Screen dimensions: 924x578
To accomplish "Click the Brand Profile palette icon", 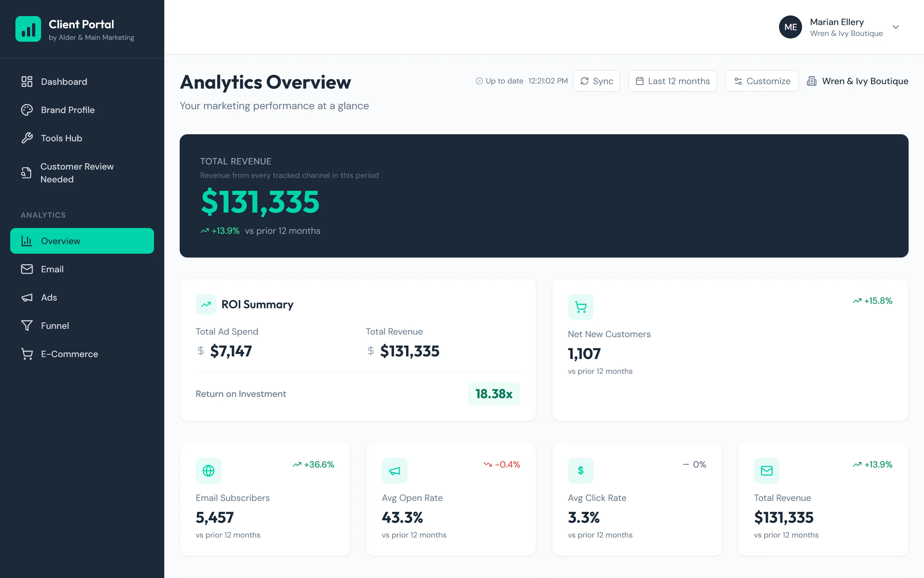I will click(27, 110).
